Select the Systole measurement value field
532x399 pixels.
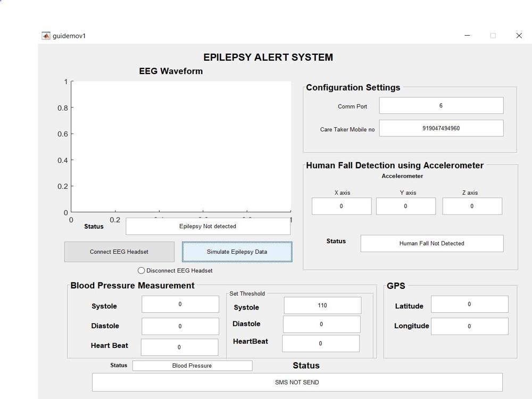tap(180, 304)
